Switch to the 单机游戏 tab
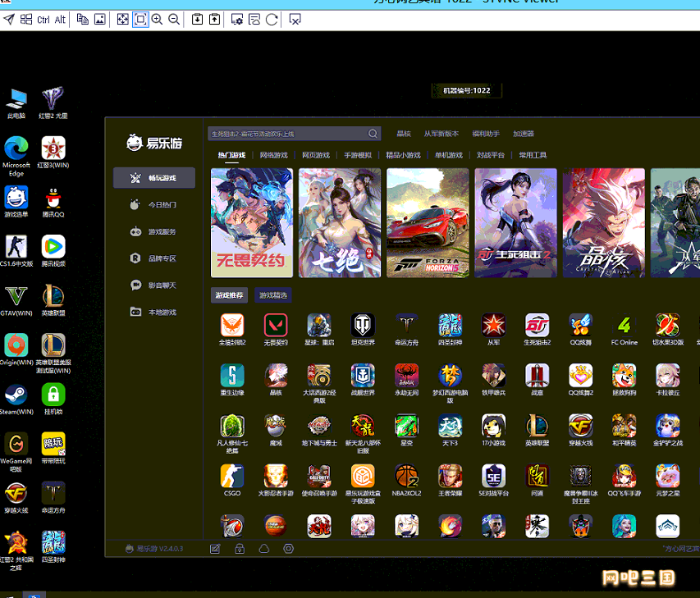 (449, 155)
